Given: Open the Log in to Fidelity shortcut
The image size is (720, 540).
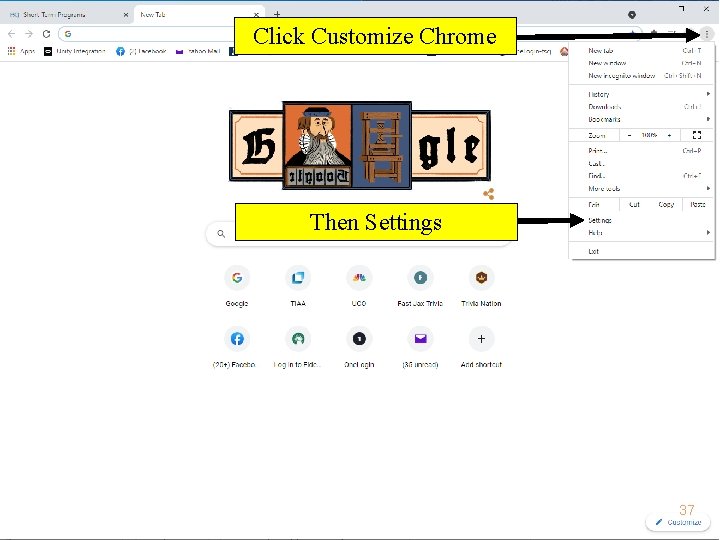Looking at the screenshot, I should (298, 348).
